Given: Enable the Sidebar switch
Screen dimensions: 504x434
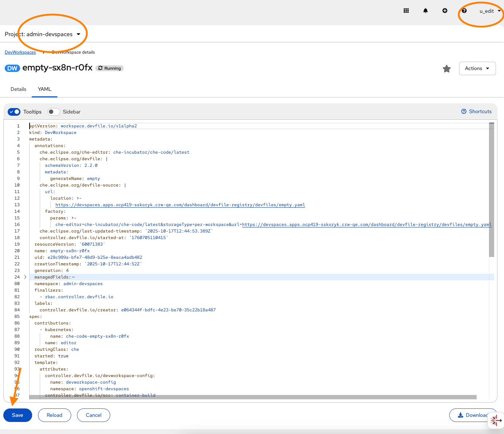Looking at the screenshot, I should pos(54,112).
